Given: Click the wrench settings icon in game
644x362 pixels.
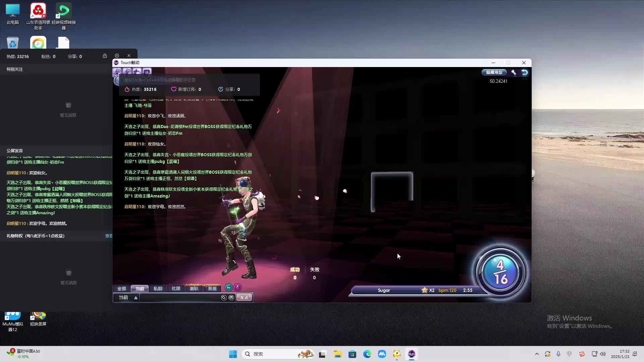Looking at the screenshot, I should point(514,72).
